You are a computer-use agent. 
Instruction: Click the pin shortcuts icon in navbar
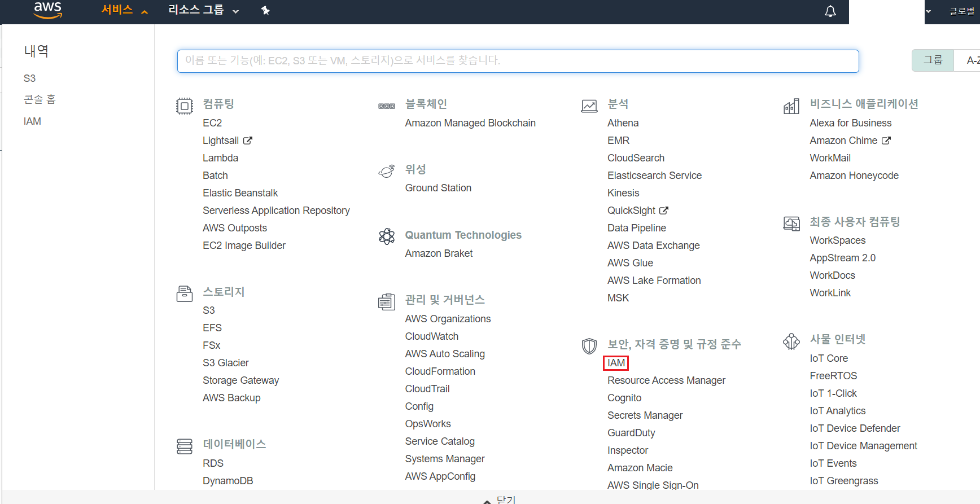click(x=265, y=11)
